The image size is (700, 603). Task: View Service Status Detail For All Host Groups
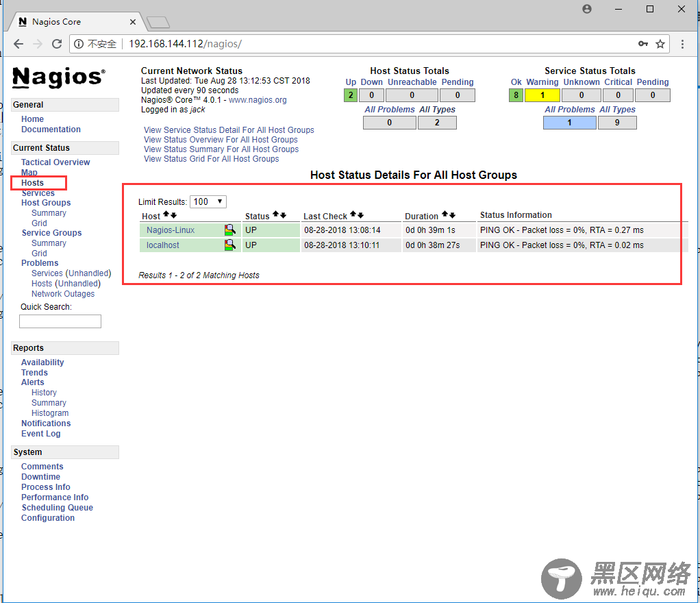229,130
